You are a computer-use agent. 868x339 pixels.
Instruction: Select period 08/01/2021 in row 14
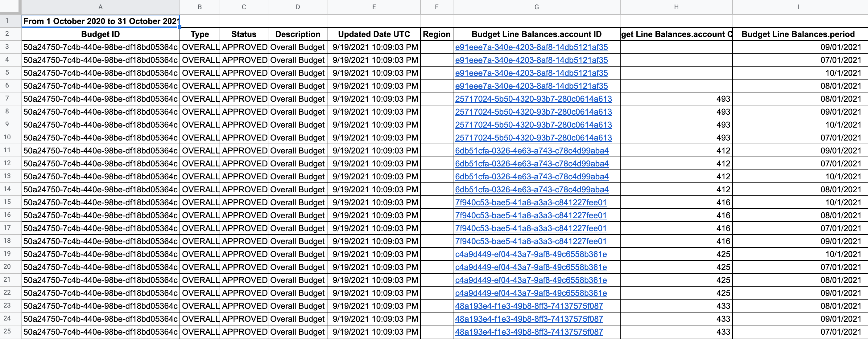coord(798,190)
